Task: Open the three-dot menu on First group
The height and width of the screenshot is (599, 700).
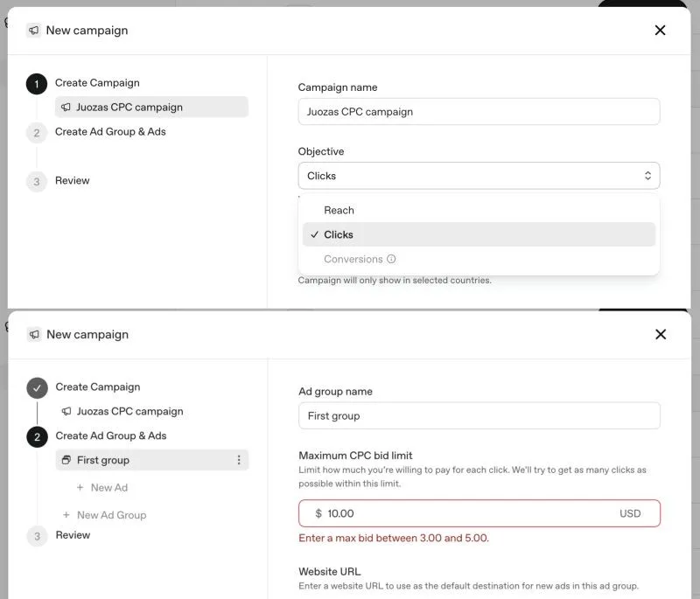Action: point(239,460)
